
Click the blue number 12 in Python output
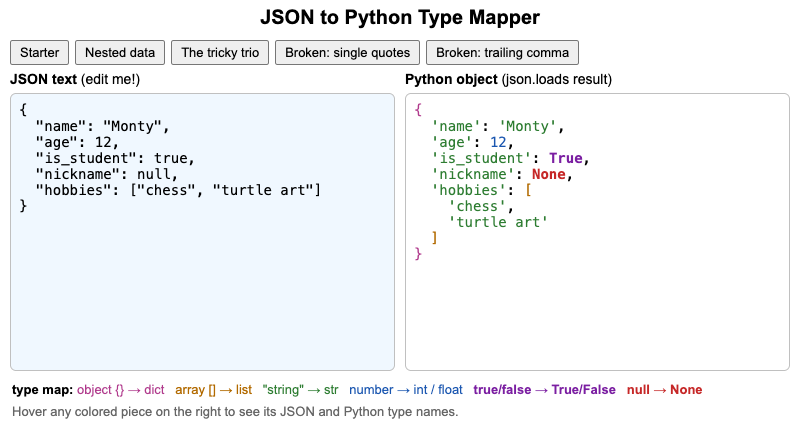[x=498, y=142]
